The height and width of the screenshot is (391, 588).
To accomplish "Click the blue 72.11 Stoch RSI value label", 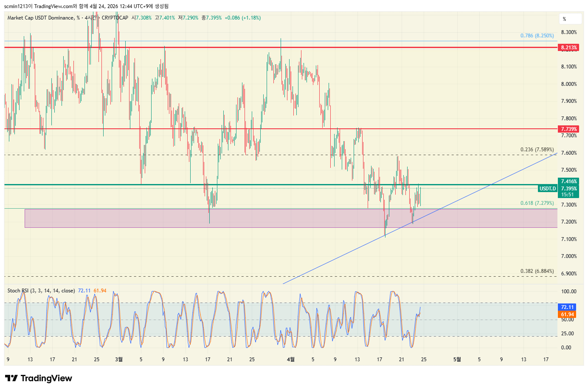I will tap(567, 307).
